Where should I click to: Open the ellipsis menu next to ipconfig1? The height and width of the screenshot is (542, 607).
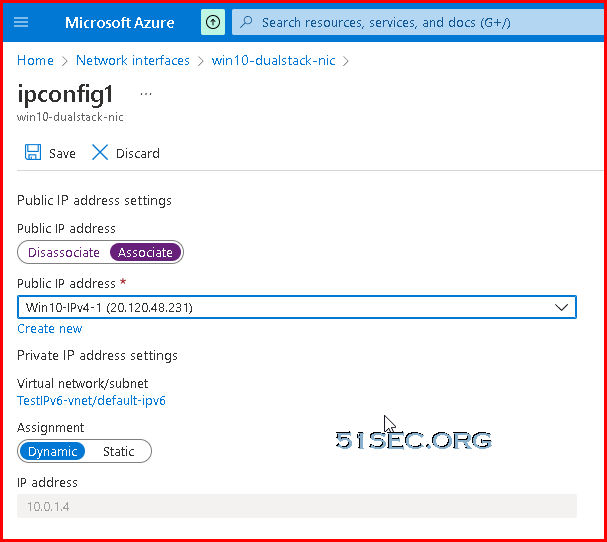(146, 94)
